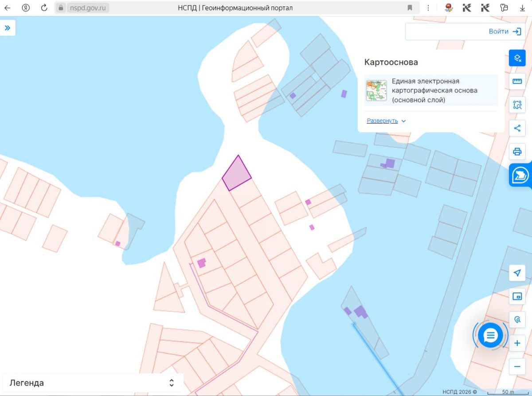Select the ruler measurement tool
The width and height of the screenshot is (532, 396).
[517, 81]
